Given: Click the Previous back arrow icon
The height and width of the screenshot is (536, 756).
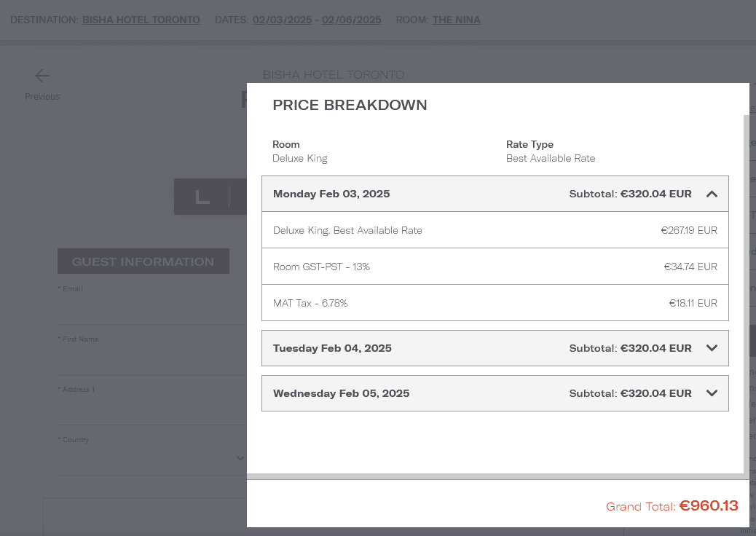Looking at the screenshot, I should click(x=42, y=76).
